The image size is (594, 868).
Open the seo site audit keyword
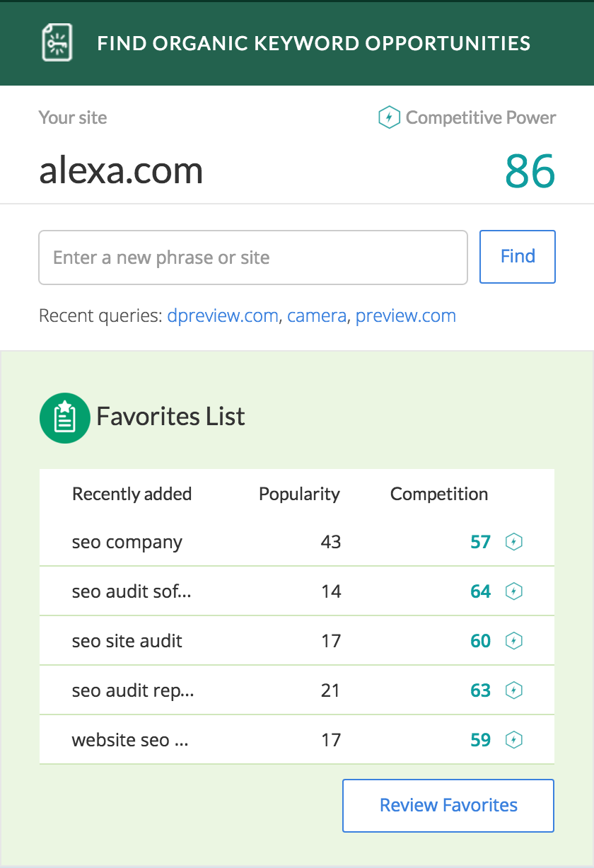(127, 641)
